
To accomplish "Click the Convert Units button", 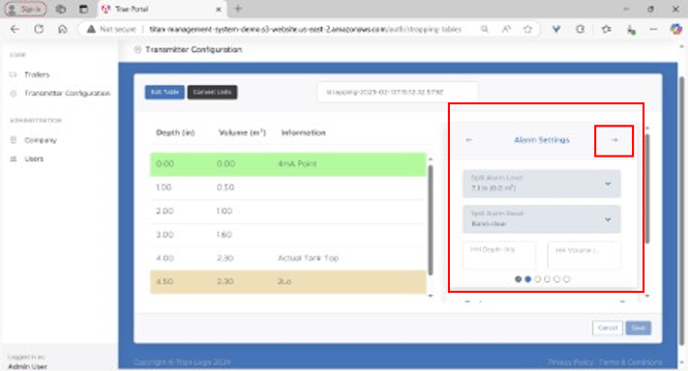I will click(x=212, y=92).
